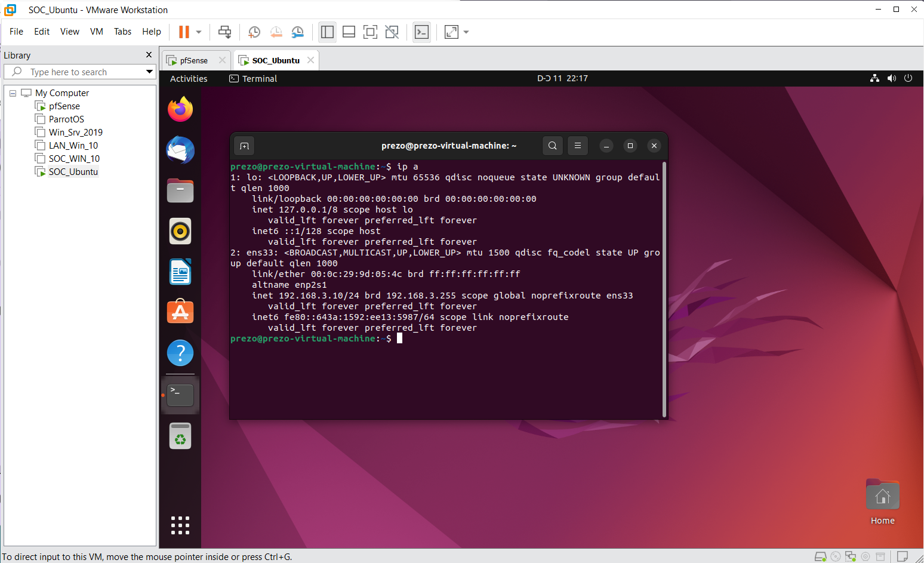Open the Ubuntu clock and calendar
The image size is (924, 563).
click(x=562, y=78)
